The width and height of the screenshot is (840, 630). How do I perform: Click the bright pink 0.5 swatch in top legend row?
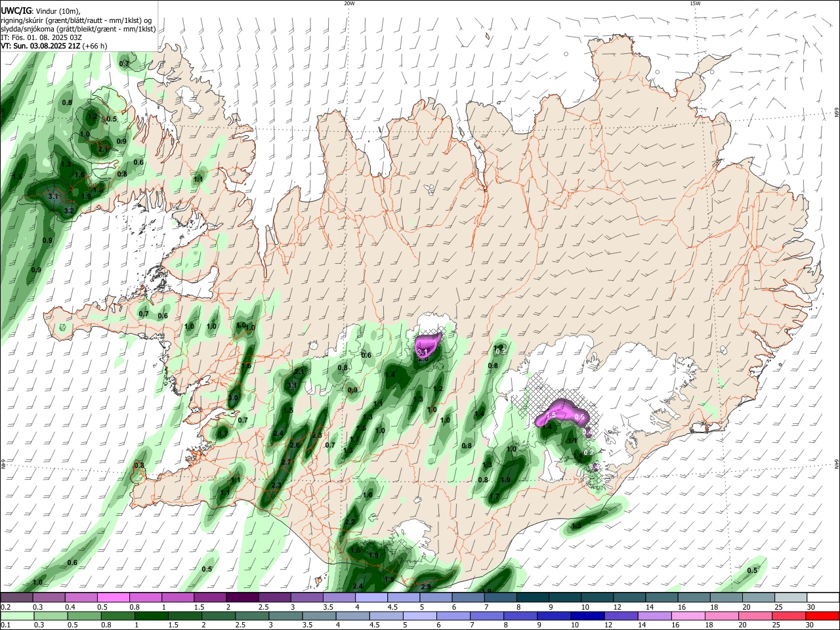pos(113,597)
